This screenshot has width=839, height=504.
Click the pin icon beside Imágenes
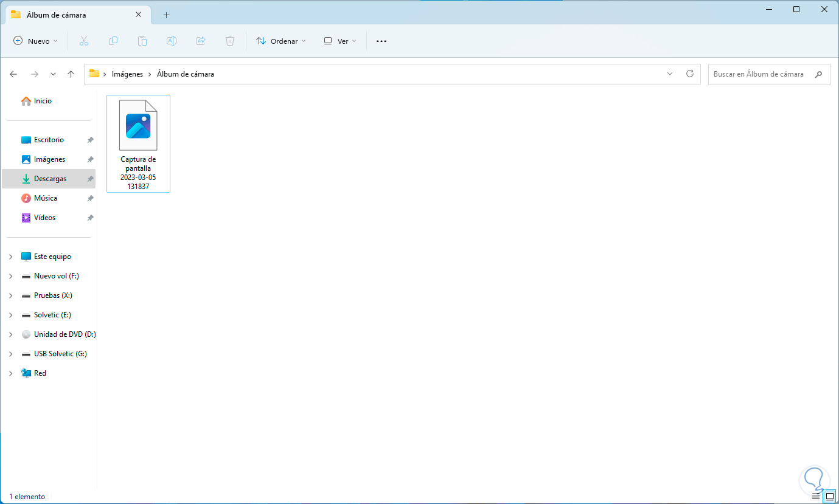coord(90,159)
